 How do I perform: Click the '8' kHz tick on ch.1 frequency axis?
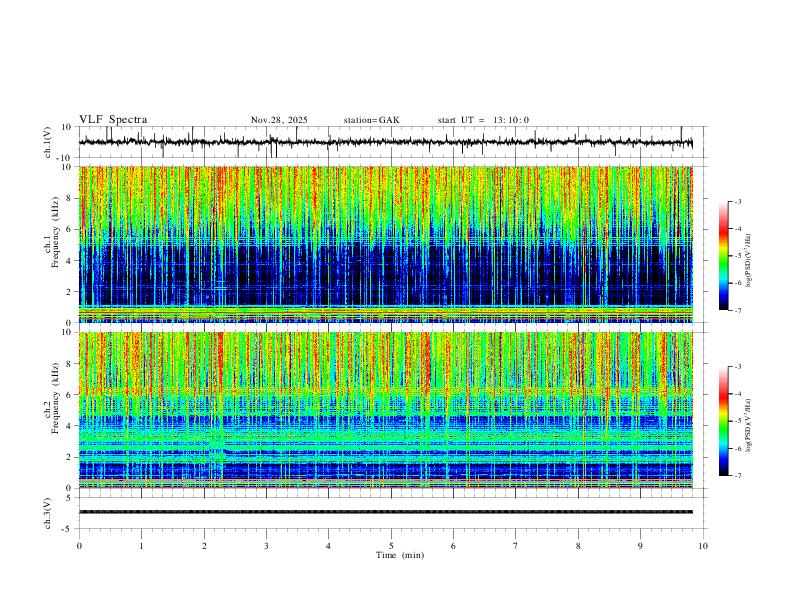[69, 198]
